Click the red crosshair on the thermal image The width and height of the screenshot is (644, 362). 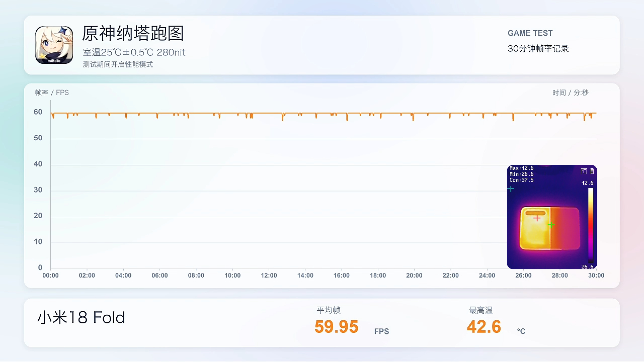pyautogui.click(x=537, y=218)
